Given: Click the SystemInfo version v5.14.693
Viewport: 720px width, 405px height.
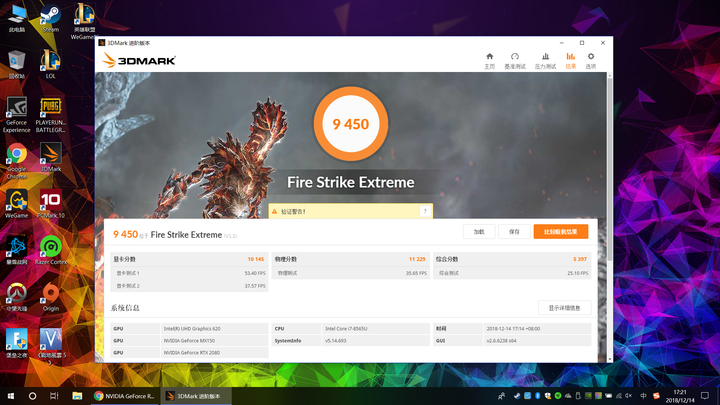Looking at the screenshot, I should click(x=336, y=341).
